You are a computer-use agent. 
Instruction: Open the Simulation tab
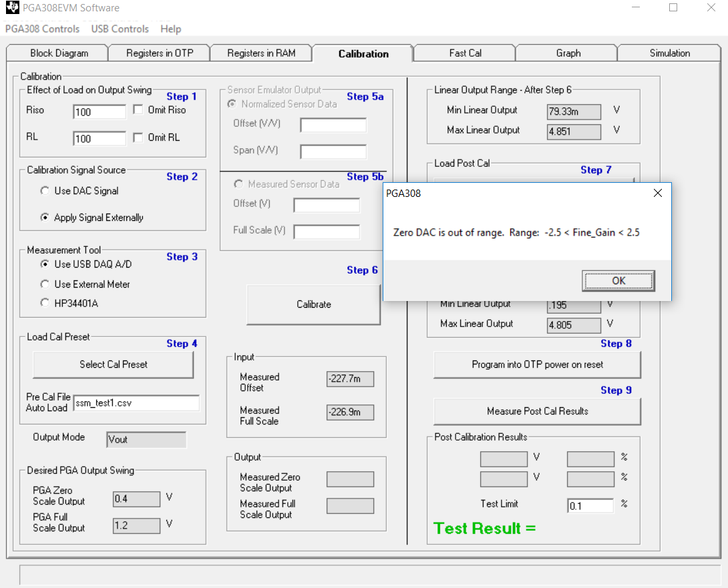(669, 53)
